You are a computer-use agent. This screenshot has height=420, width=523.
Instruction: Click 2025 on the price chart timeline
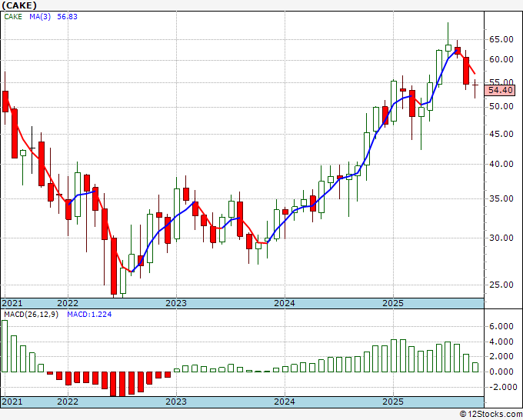[x=393, y=303]
